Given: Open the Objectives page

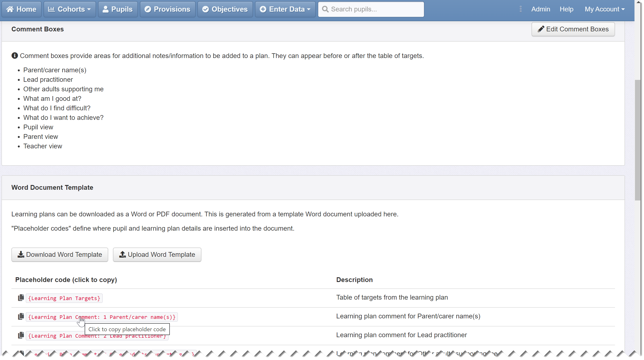Looking at the screenshot, I should pos(225,9).
